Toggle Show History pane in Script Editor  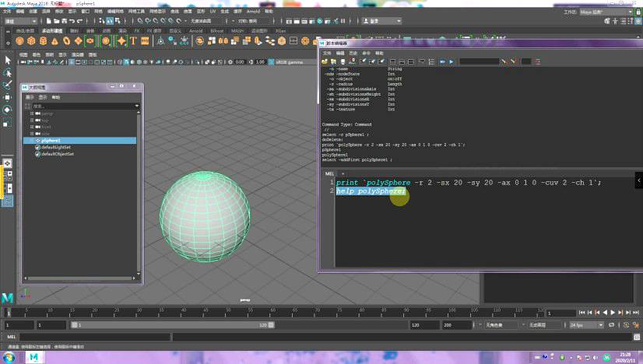coord(392,61)
